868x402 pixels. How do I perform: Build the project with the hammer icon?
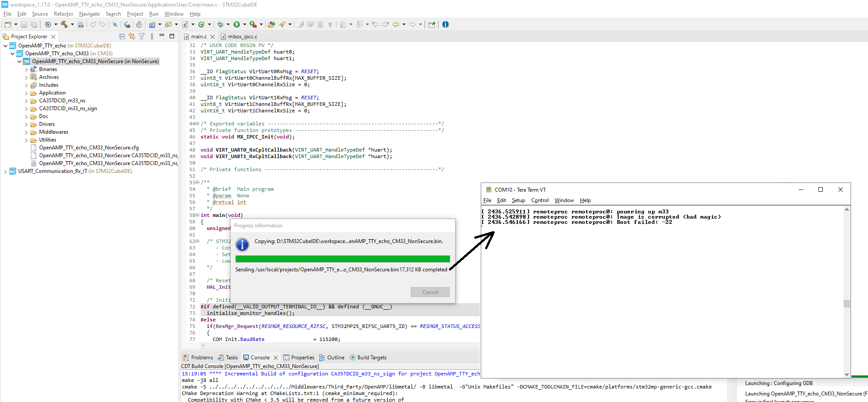click(64, 24)
